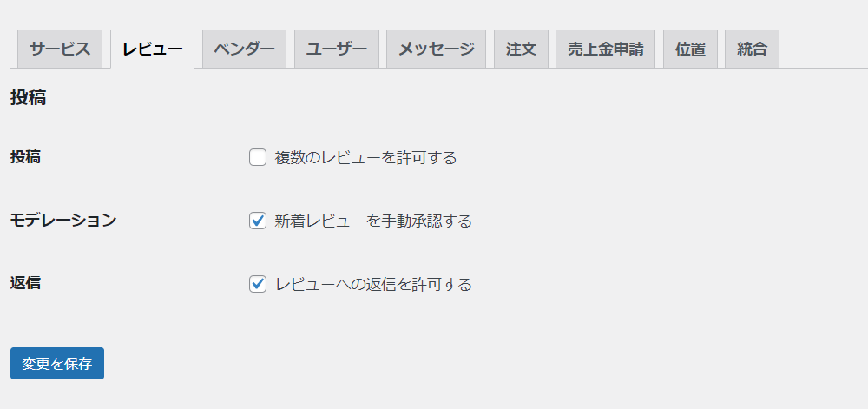Click the label text 複数のレビューを許可する

point(365,158)
